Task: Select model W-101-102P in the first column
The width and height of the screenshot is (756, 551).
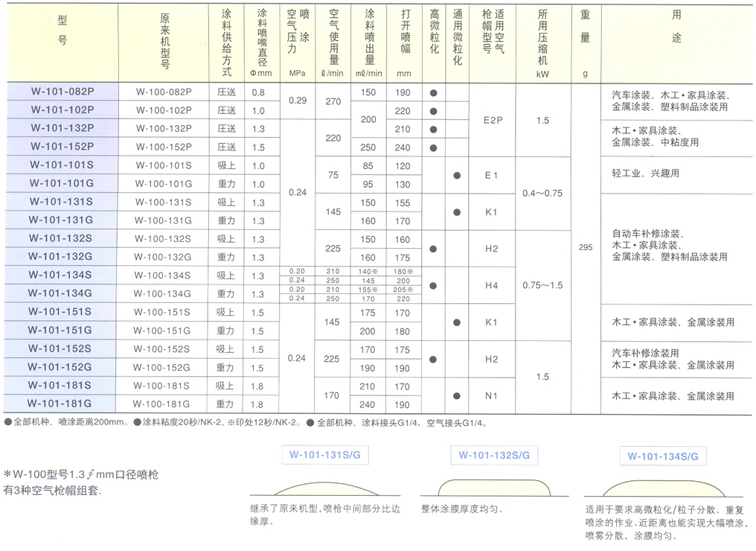Action: [x=63, y=109]
